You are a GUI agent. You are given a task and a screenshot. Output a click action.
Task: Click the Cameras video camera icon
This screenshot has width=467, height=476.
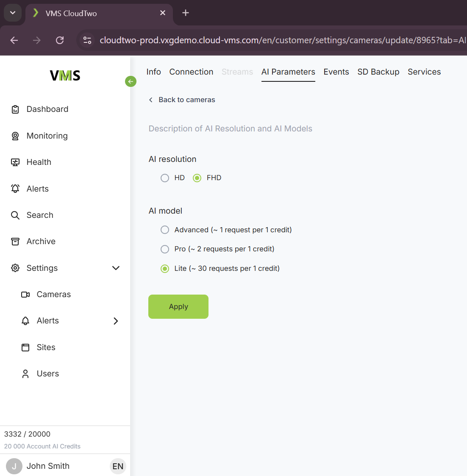pos(25,295)
